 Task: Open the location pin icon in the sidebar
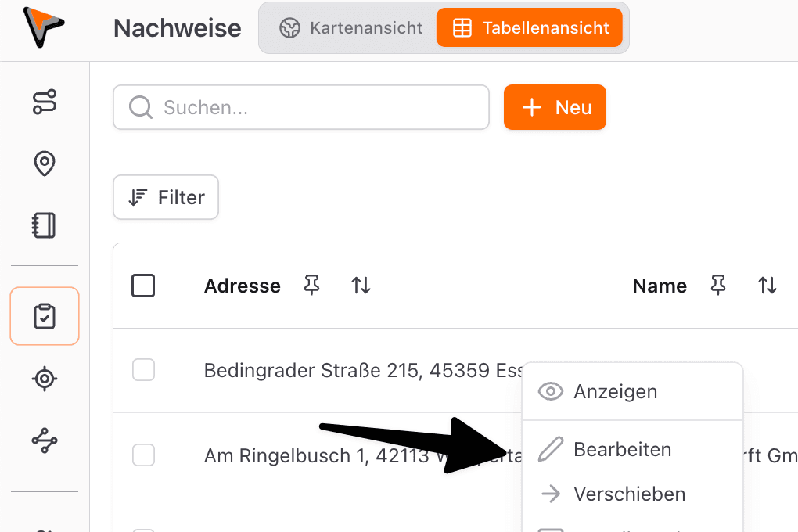click(44, 164)
